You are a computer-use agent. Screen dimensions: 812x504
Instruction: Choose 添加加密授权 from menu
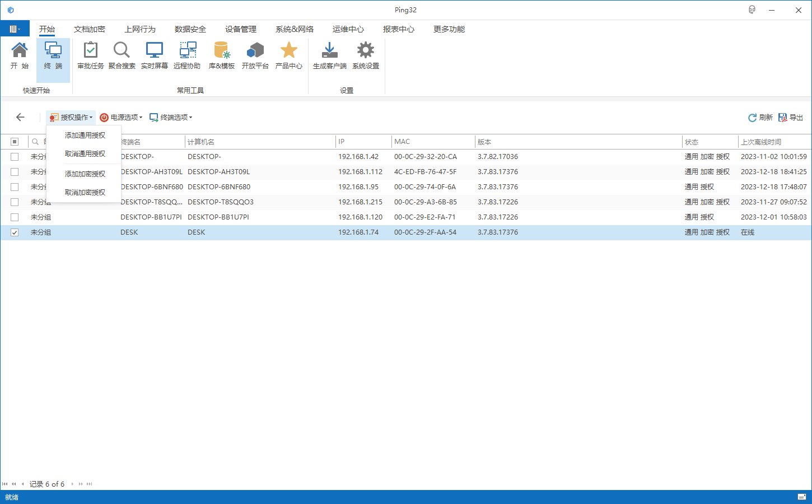(x=85, y=174)
